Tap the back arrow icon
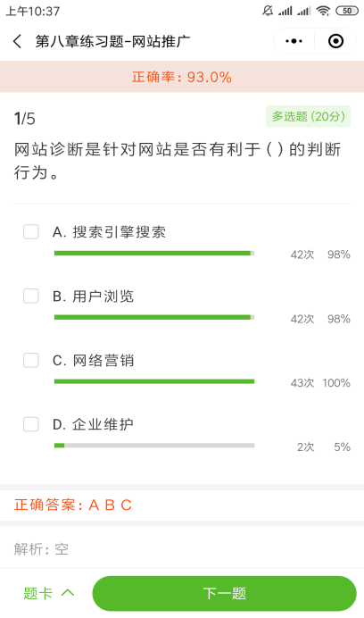 point(17,41)
